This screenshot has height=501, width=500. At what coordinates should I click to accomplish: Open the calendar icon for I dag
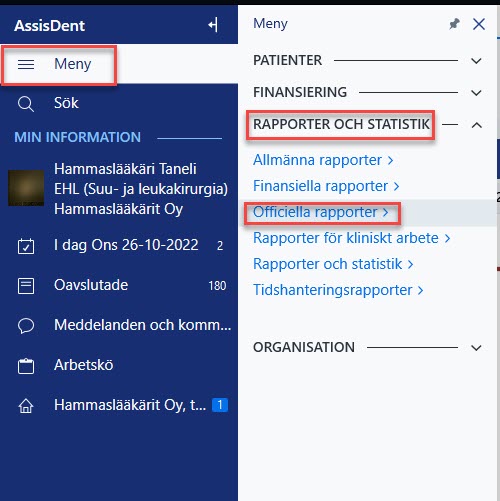(26, 246)
